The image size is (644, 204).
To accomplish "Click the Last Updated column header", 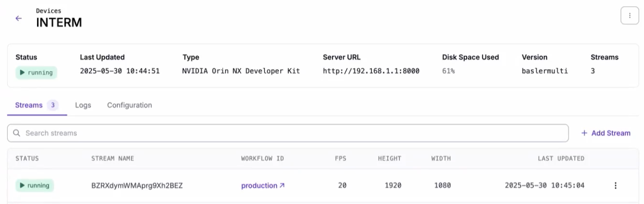I will [x=561, y=158].
